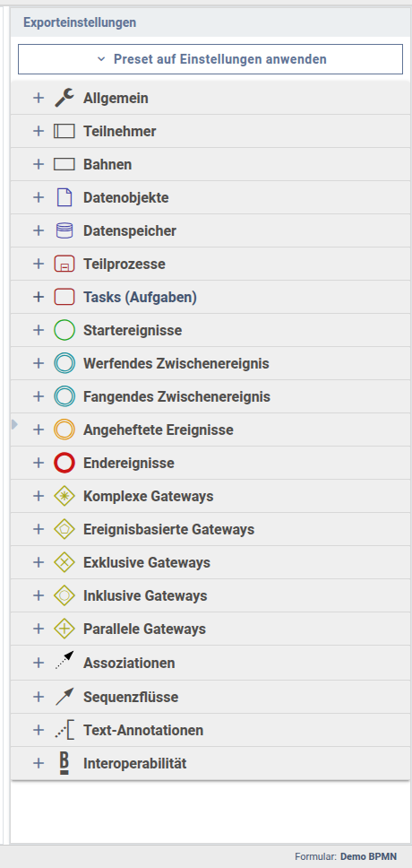Click the small panel collapse arrow handle
Viewport: 412px width, 868px height.
point(14,424)
